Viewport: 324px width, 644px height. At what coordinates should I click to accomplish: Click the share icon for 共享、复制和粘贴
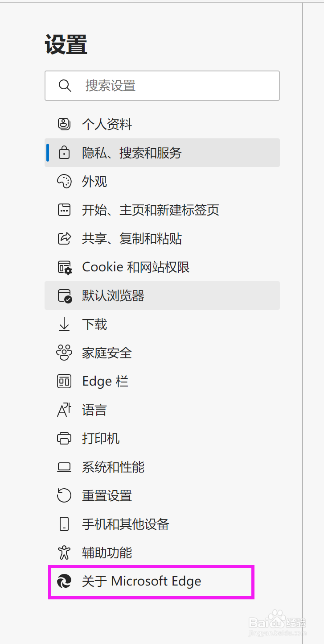[x=64, y=238]
